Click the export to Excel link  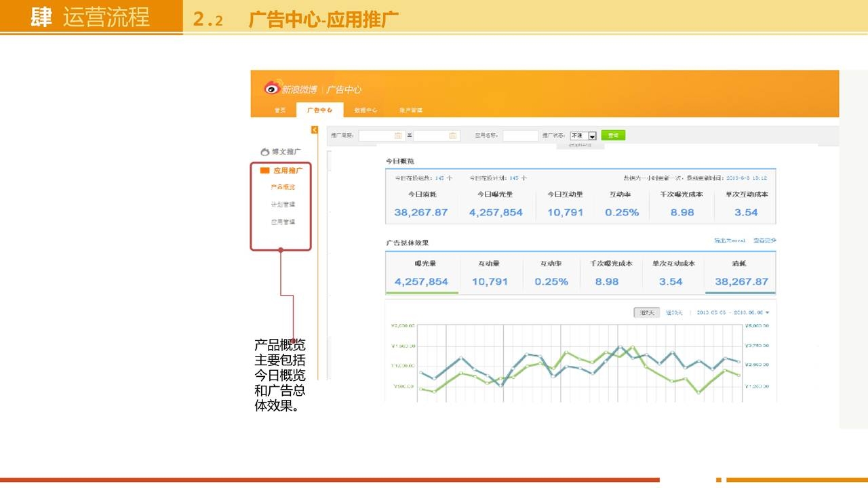tap(730, 241)
